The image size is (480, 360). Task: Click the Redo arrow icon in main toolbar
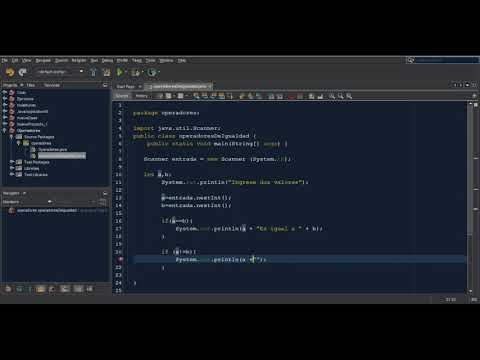pyautogui.click(x=23, y=72)
